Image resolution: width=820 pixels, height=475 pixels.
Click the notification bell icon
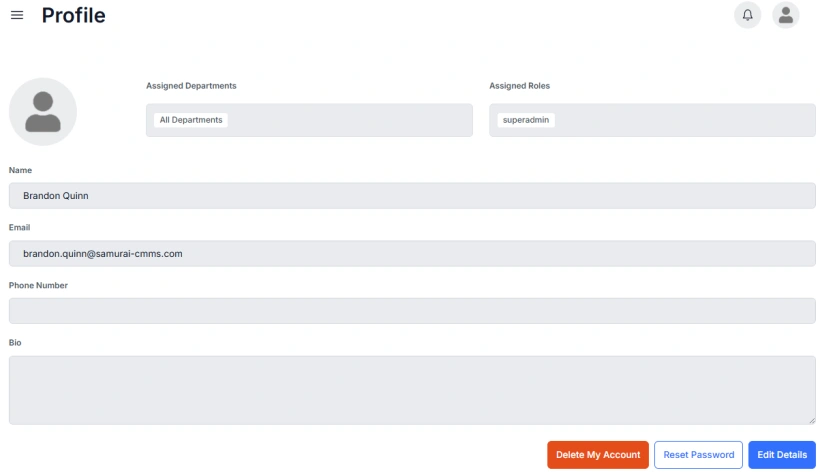747,15
